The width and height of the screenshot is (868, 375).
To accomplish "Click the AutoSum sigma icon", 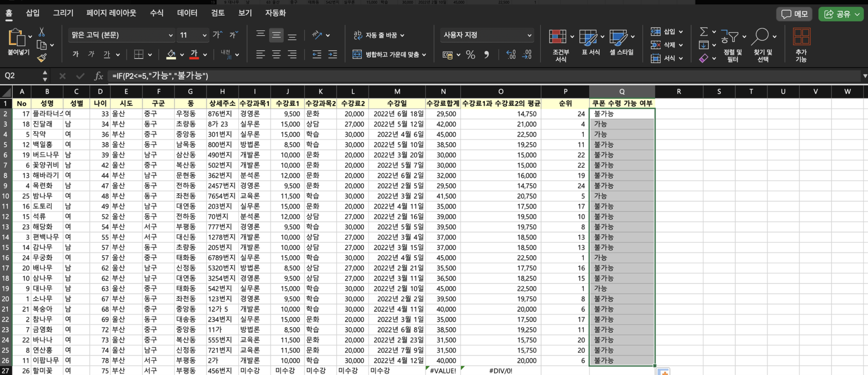I will (703, 32).
